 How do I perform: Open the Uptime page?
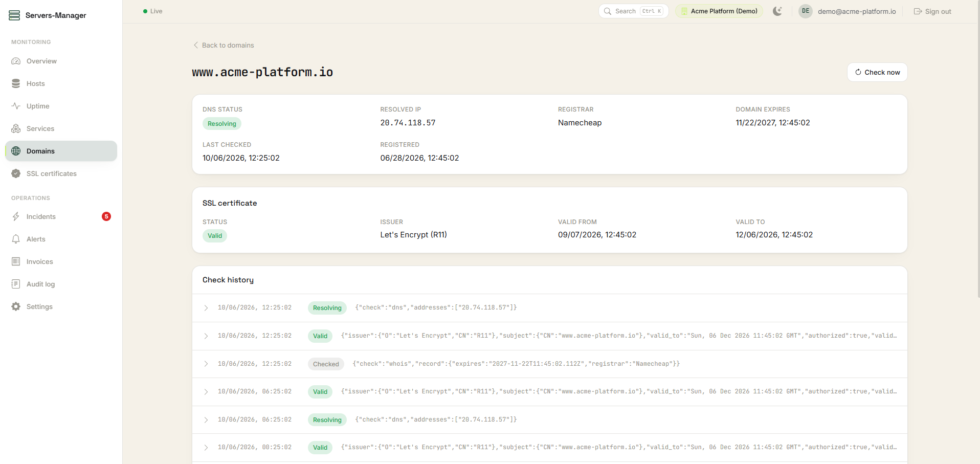tap(61, 106)
